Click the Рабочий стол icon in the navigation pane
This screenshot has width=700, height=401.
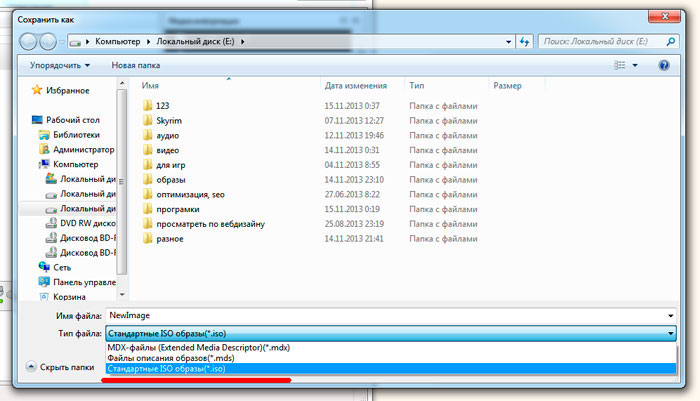click(37, 120)
